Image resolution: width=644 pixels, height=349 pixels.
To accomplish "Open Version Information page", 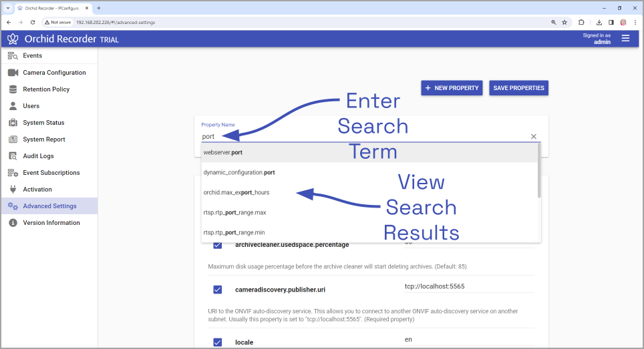I will 51,223.
